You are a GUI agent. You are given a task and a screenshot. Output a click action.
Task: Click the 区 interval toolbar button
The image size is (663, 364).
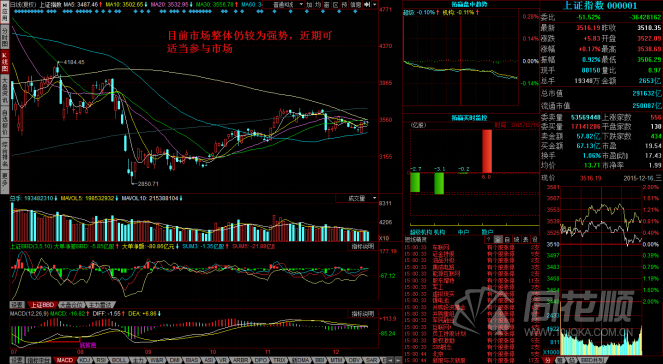point(336,5)
